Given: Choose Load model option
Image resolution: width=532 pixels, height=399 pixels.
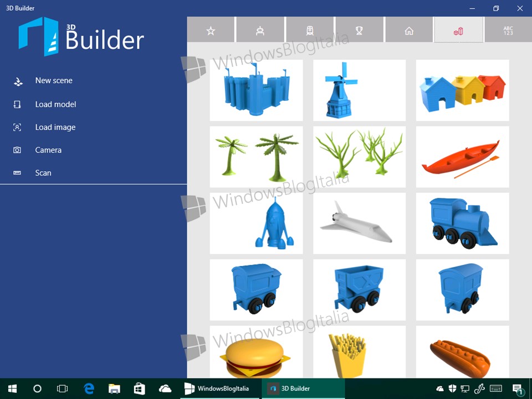Looking at the screenshot, I should pyautogui.click(x=55, y=104).
